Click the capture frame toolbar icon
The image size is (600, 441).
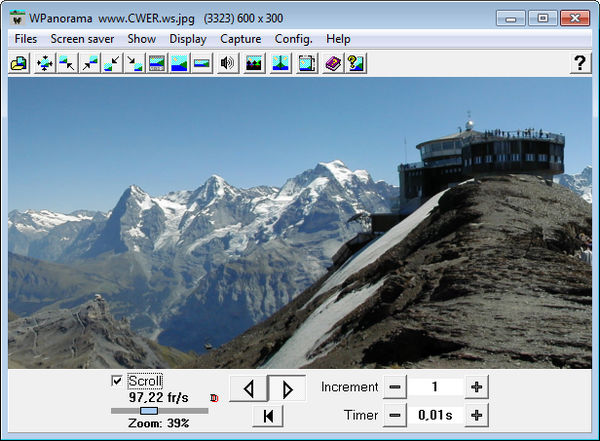point(307,63)
